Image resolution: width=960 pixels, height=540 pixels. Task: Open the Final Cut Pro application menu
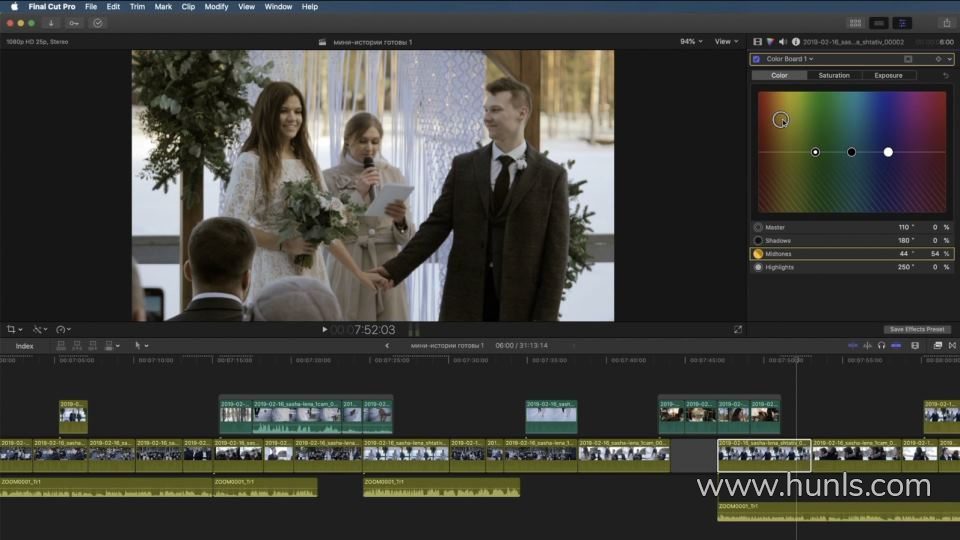[52, 7]
